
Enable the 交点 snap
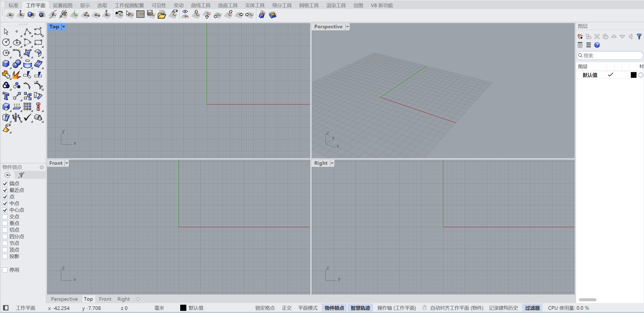5,217
